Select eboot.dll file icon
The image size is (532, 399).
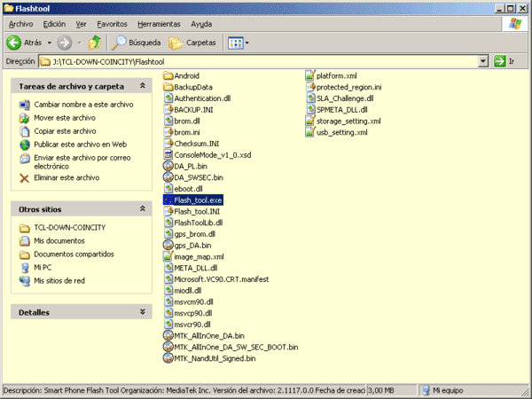[168, 189]
